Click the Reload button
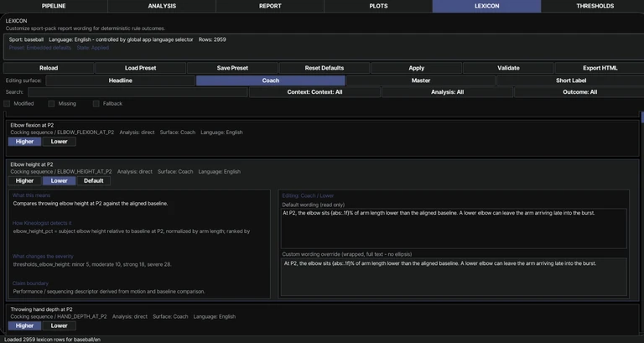The image size is (644, 343). (49, 68)
